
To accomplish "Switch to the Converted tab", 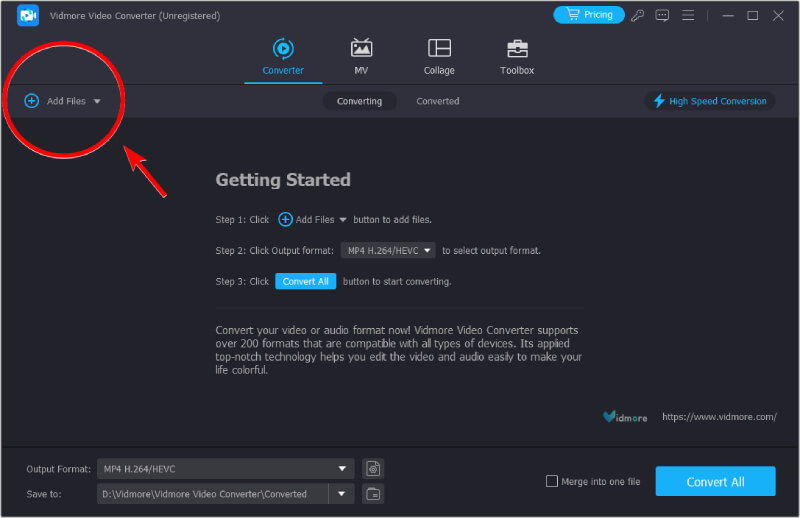I will pyautogui.click(x=438, y=101).
